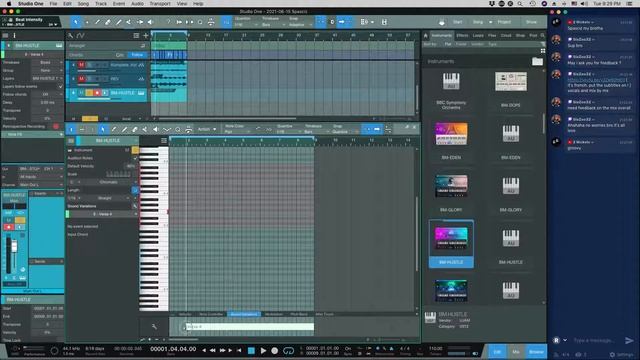Click the Show button at top right

coord(531,22)
